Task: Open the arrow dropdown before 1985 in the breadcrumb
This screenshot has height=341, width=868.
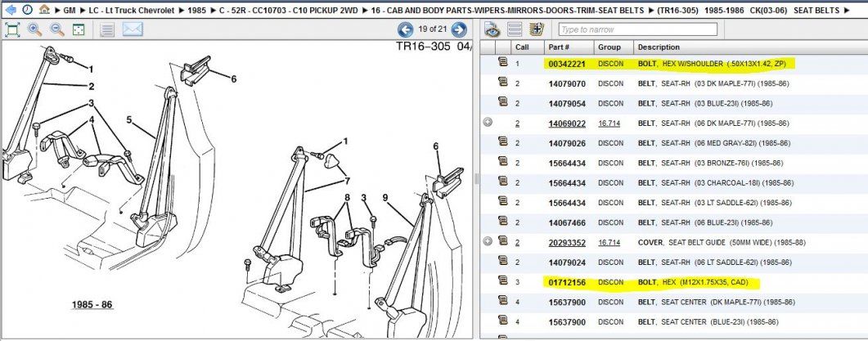Action: [182, 11]
